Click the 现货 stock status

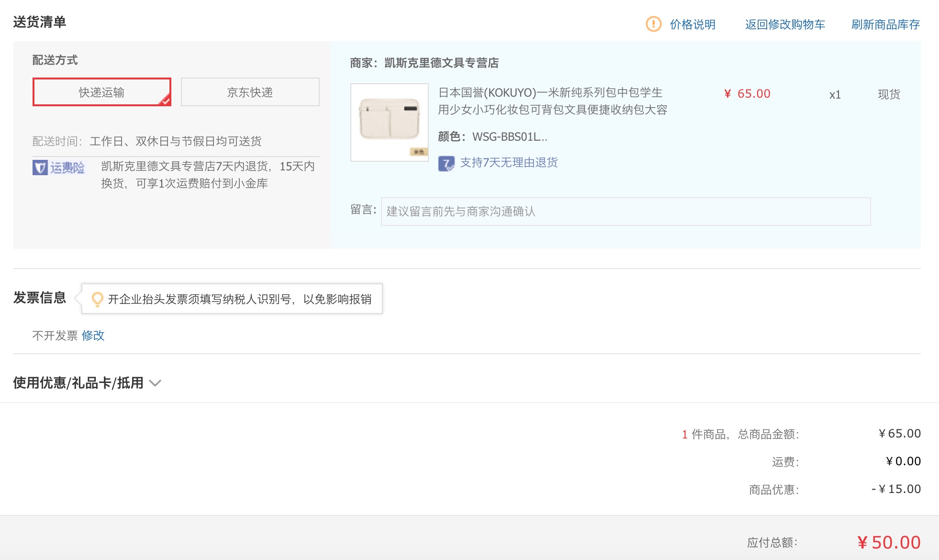(x=889, y=94)
